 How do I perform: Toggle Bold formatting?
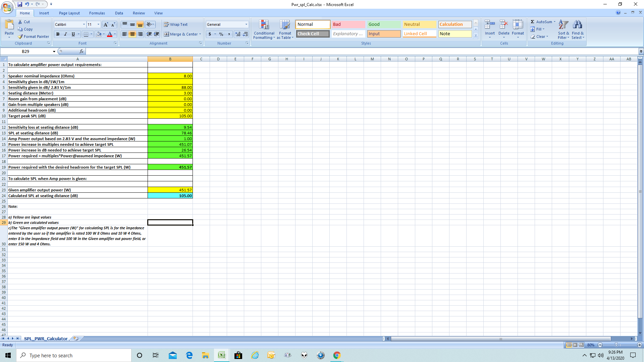tap(58, 34)
